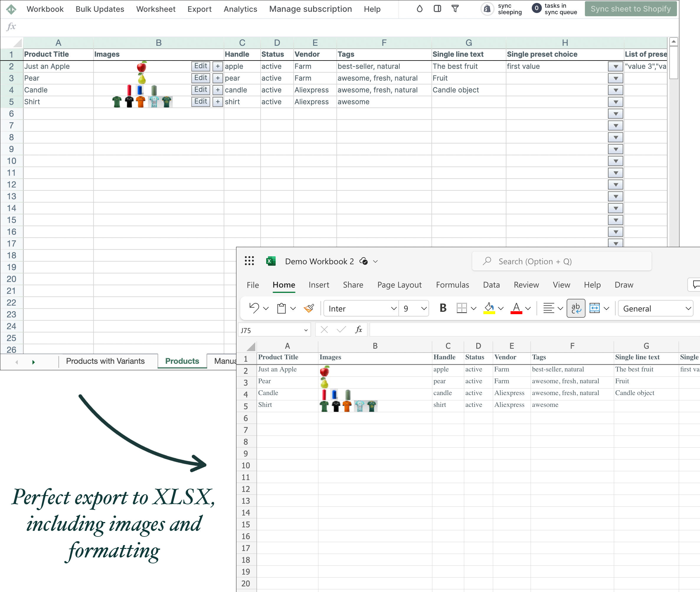Viewport: 700px width, 592px height.
Task: Select the Products tab in sheet tabs
Action: 182,361
